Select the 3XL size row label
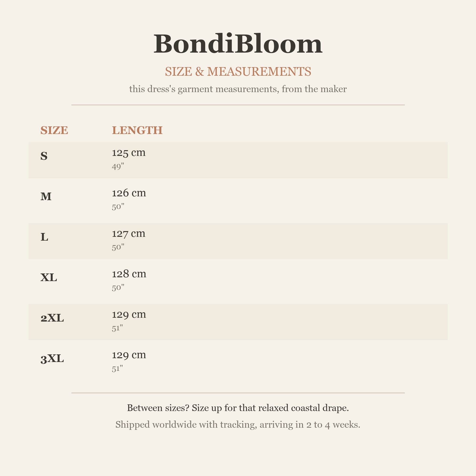 point(52,358)
